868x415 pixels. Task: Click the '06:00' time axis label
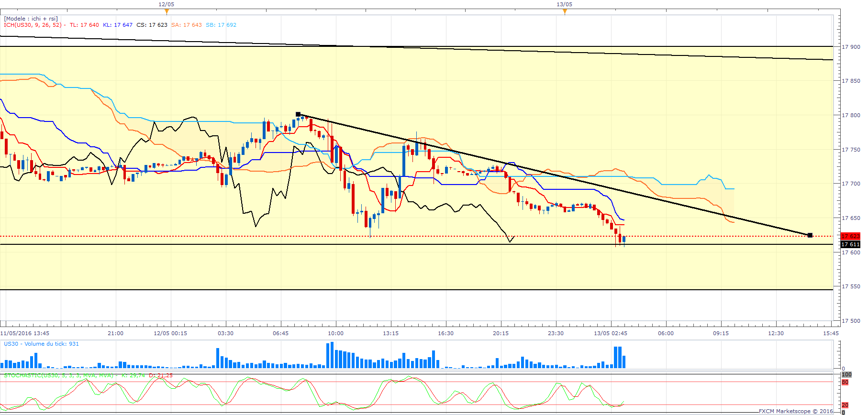(x=666, y=333)
